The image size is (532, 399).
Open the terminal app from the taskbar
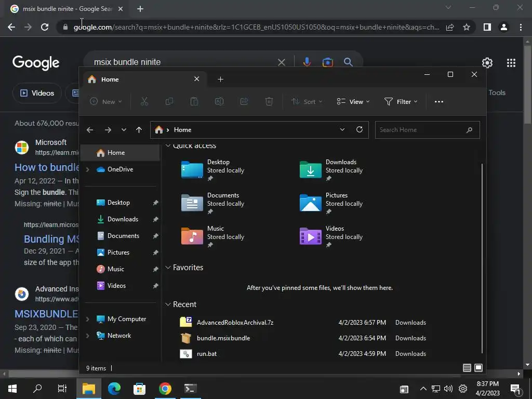(190, 389)
